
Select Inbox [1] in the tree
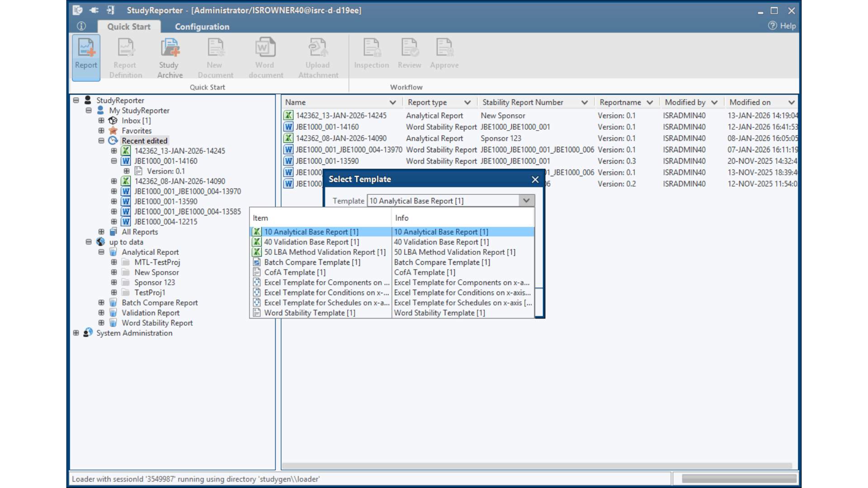(136, 121)
